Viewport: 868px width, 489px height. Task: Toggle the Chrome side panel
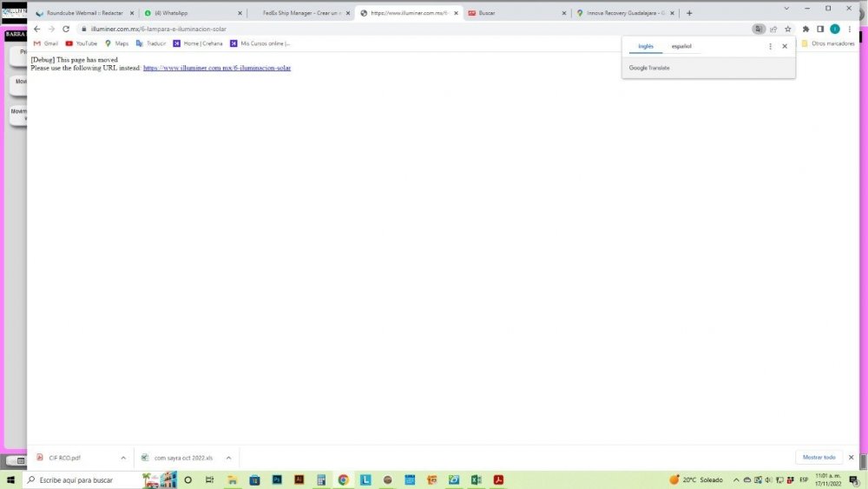[820, 29]
